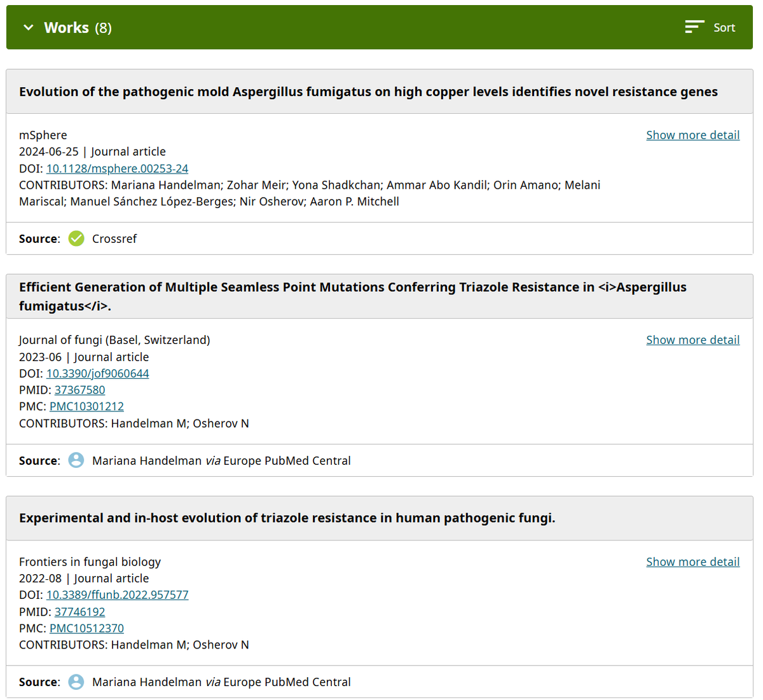Collapse the Works section chevron

(x=28, y=27)
